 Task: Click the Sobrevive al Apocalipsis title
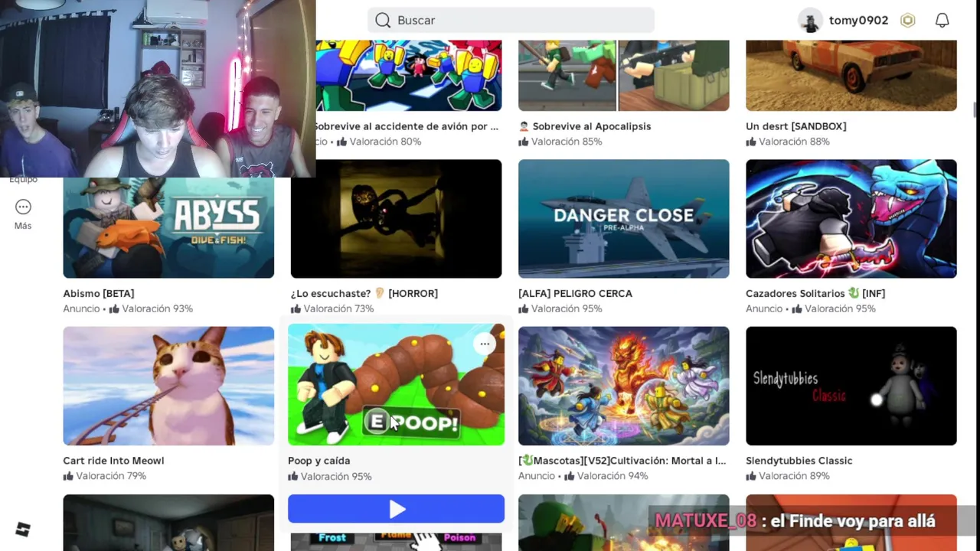point(585,126)
